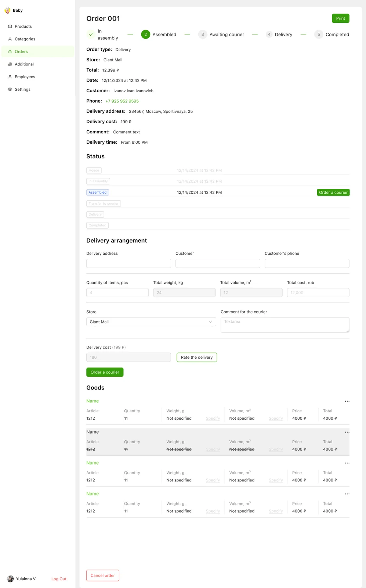
Task: Open the three-dots menu of the first goods item
Action: (x=347, y=401)
